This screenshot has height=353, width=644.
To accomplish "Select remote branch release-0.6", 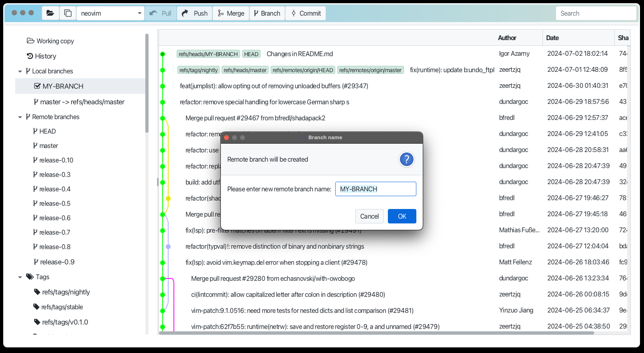I will 51,218.
